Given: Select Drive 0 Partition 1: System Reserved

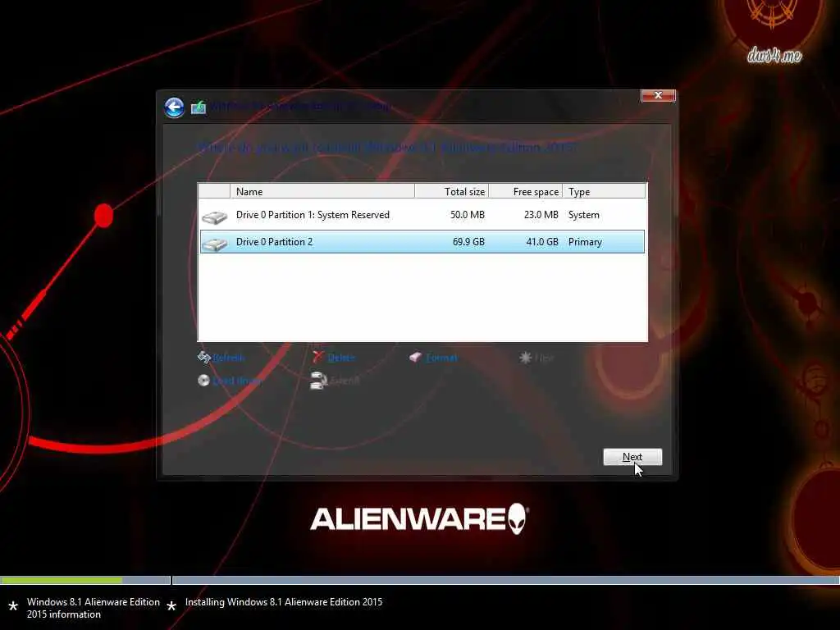Looking at the screenshot, I should click(422, 215).
